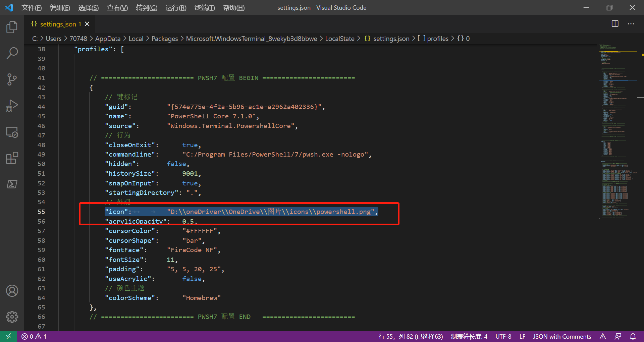Click the minimap code overview
Image resolution: width=644 pixels, height=342 pixels.
coord(618,131)
